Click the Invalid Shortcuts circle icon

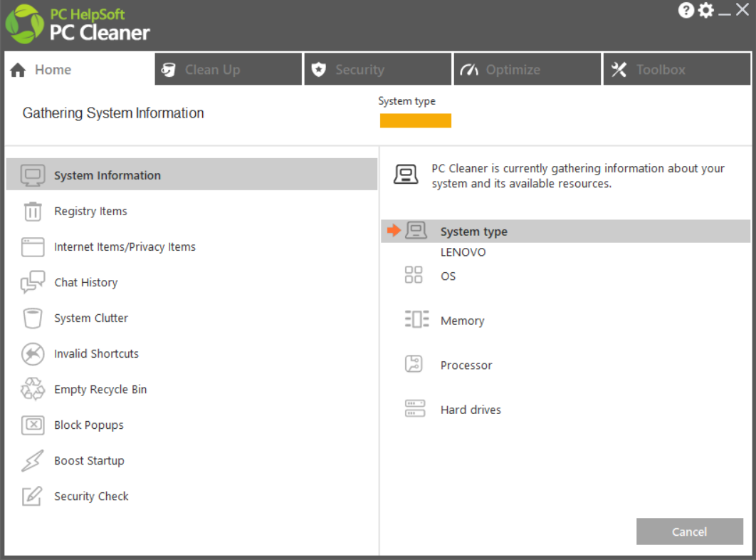(x=33, y=354)
